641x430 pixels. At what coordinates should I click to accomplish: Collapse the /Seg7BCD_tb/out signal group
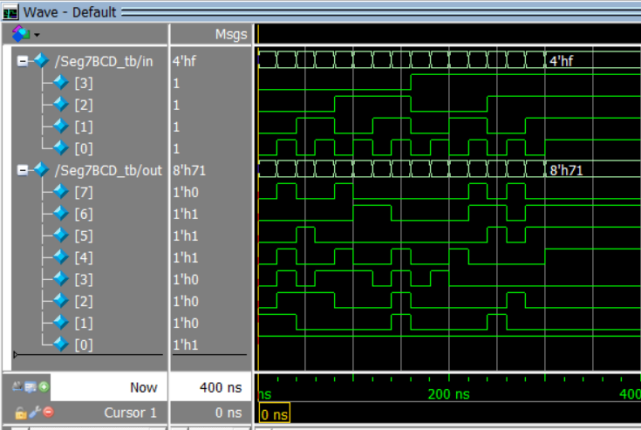[23, 170]
